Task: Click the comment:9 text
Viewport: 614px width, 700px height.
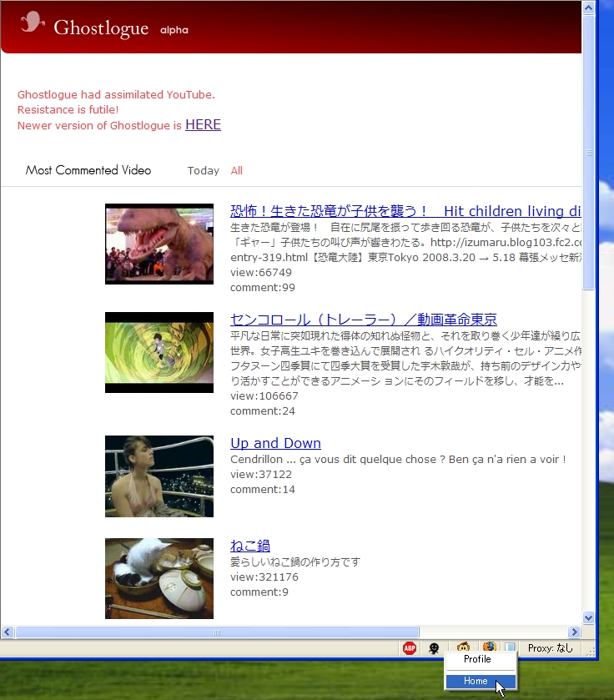Action: 259,592
